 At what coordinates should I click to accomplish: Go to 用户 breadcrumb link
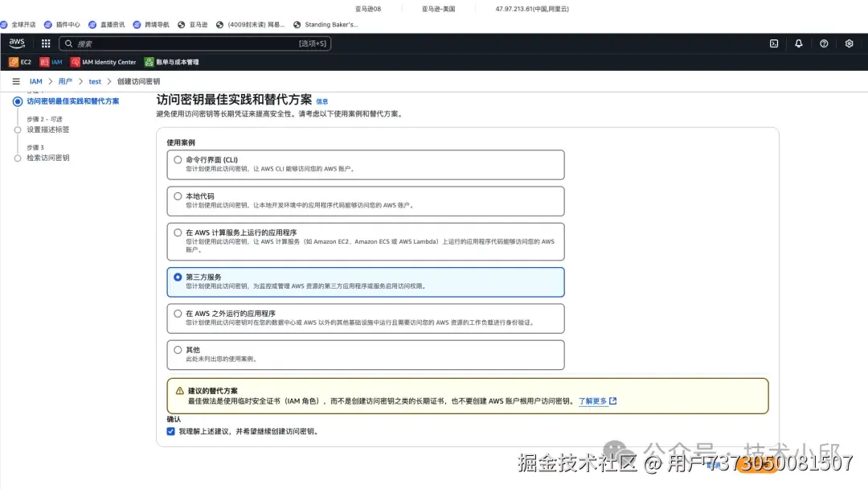pyautogui.click(x=65, y=81)
